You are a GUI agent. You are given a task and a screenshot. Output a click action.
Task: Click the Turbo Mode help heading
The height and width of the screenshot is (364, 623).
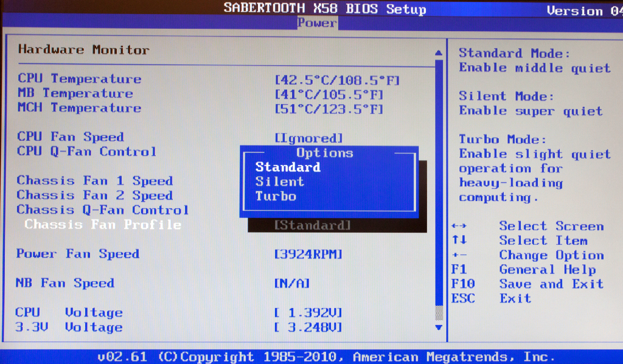coord(502,140)
